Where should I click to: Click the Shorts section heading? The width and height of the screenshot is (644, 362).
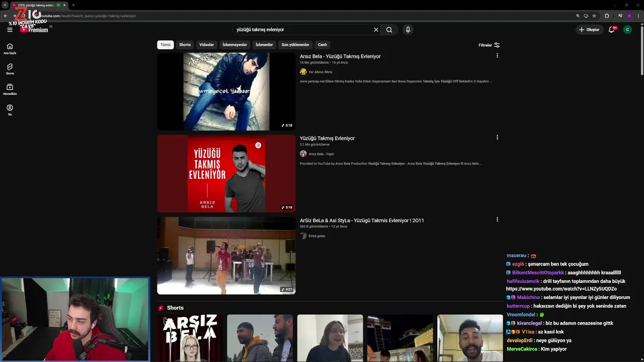[x=175, y=308]
